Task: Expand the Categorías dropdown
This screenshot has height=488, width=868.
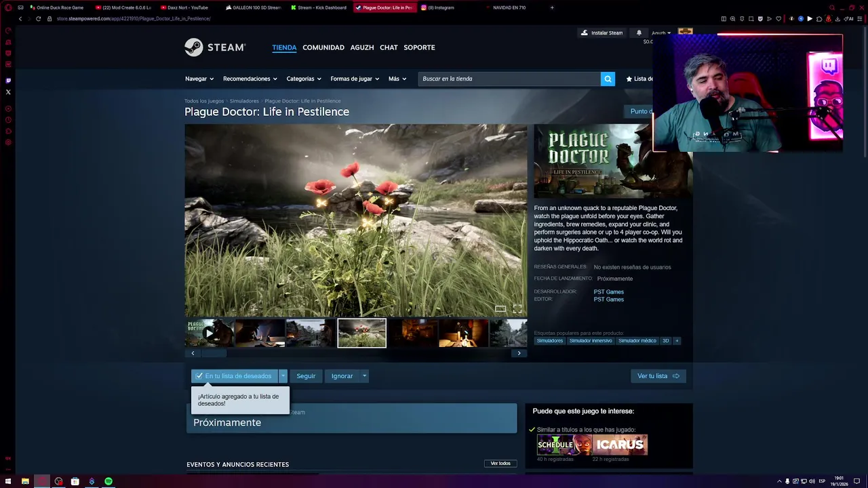Action: 304,79
